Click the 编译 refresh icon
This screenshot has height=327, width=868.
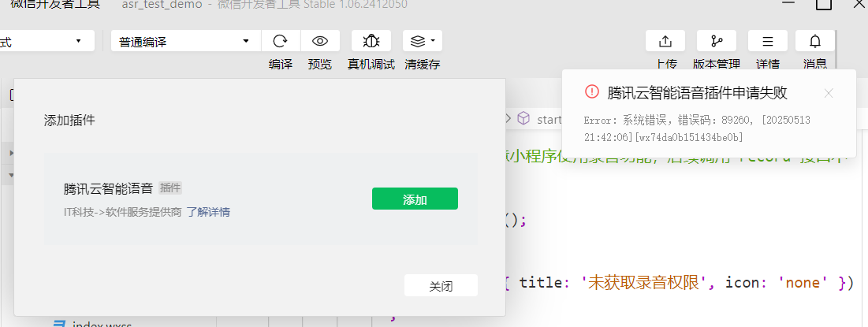pyautogui.click(x=281, y=41)
